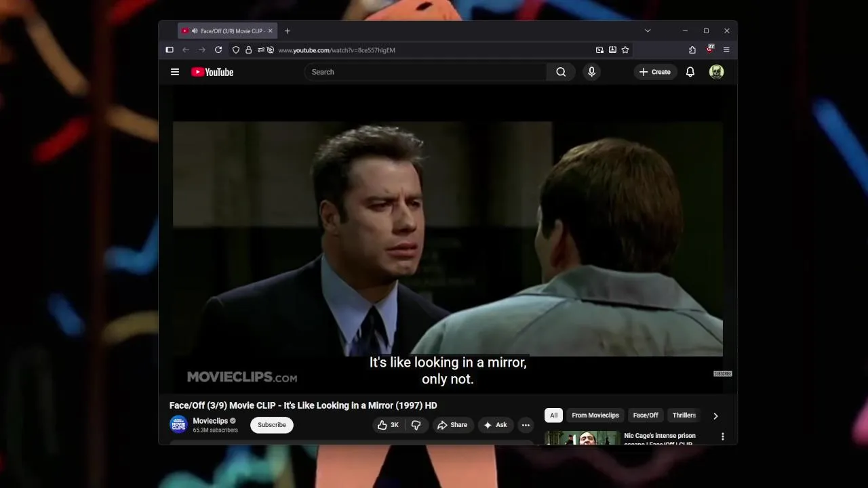Screen dimensions: 868x488
Task: Open the Nic Cage's intense prison escape title
Action: pos(658,439)
